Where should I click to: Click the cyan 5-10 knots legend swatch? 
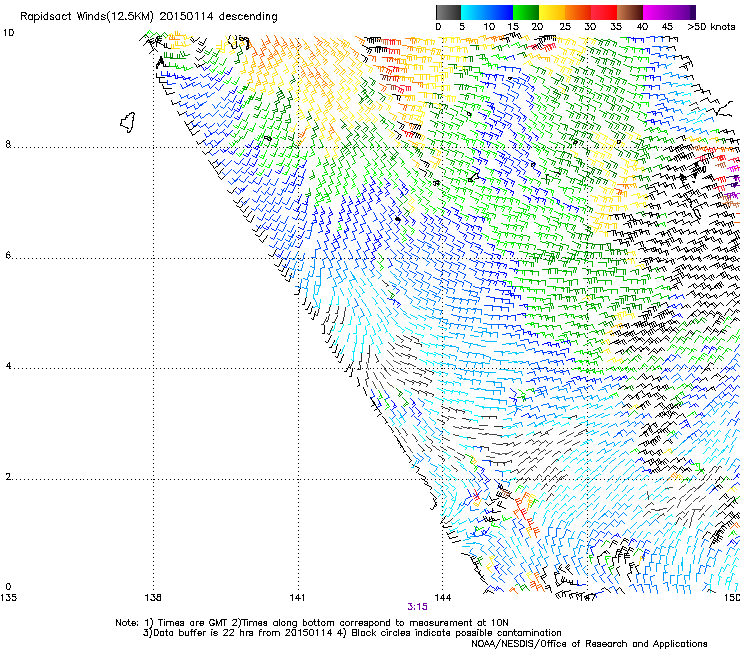[473, 12]
